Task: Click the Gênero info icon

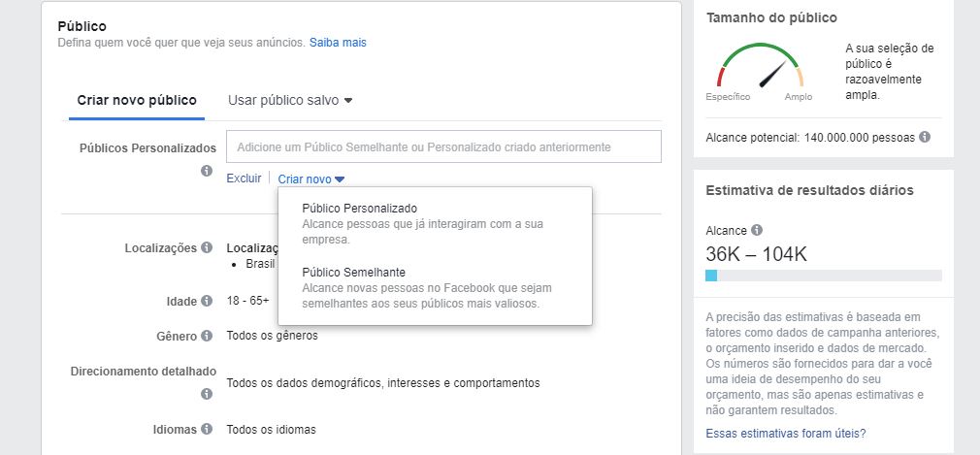Action: [206, 336]
